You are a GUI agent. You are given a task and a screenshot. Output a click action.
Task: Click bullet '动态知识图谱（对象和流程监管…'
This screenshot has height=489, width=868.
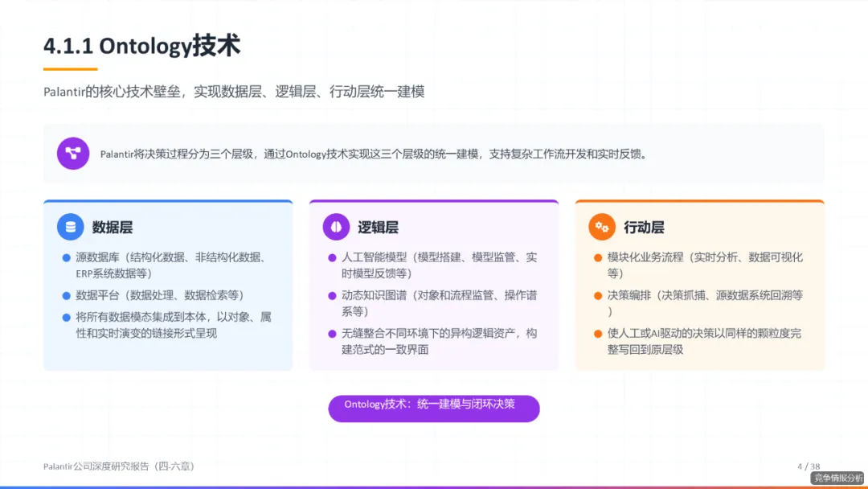439,303
